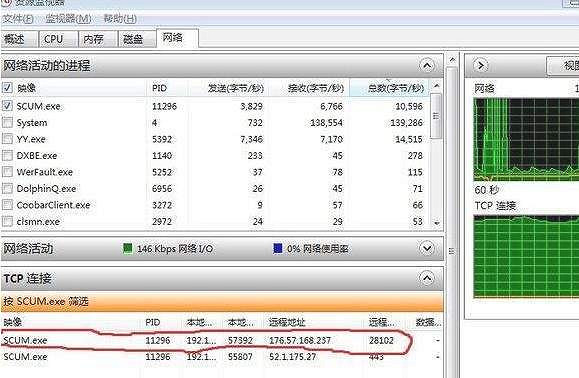Viewport: 579px width, 378px height.
Task: Switch to the 内存 tab
Action: (x=97, y=39)
